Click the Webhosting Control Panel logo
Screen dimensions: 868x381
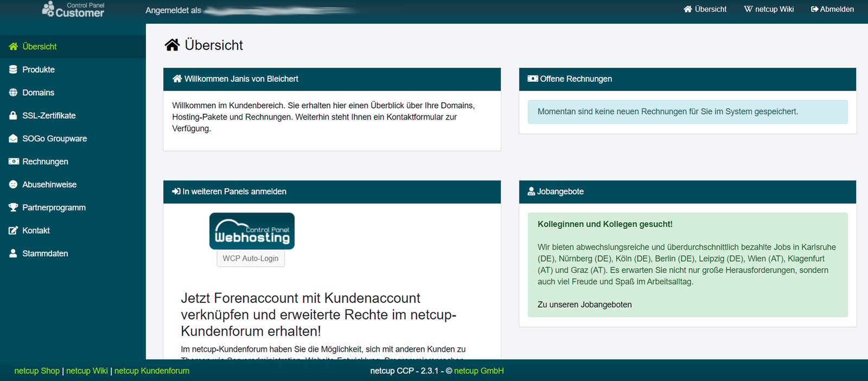[x=252, y=231]
